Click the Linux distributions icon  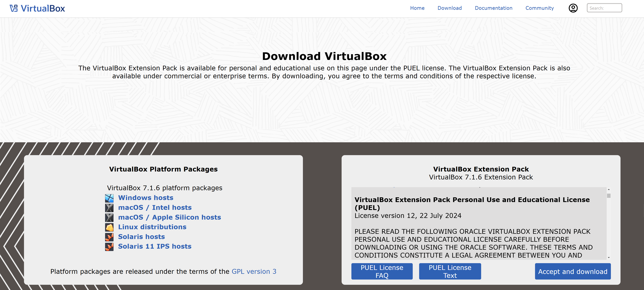[x=109, y=227]
